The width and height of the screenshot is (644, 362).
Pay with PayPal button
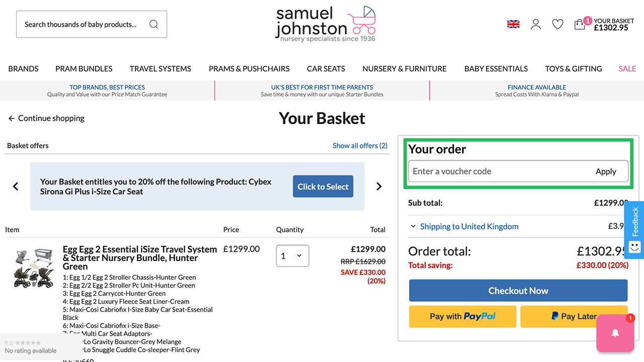coord(462,316)
